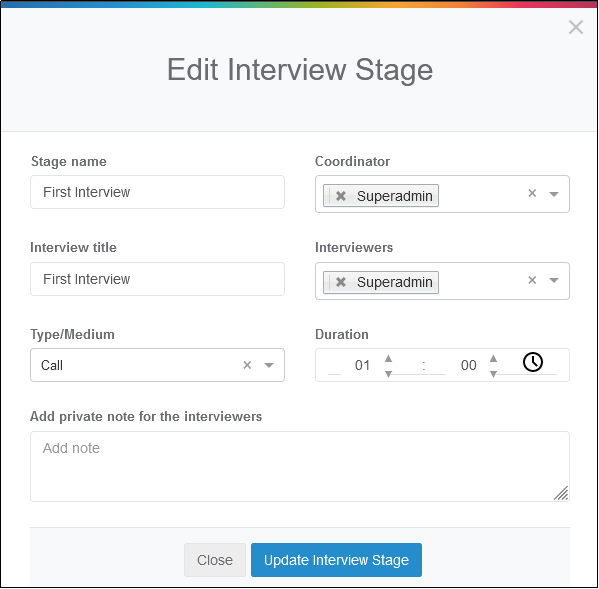
Task: Click the Coordinator label
Action: (x=352, y=162)
